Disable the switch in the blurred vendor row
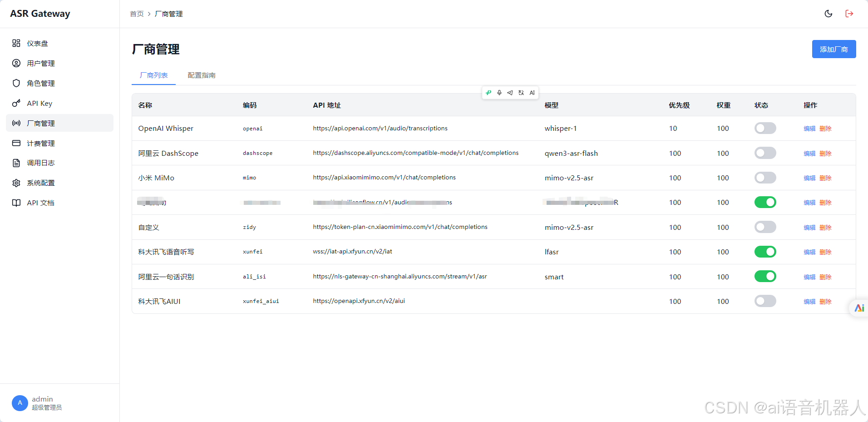 [x=765, y=202]
